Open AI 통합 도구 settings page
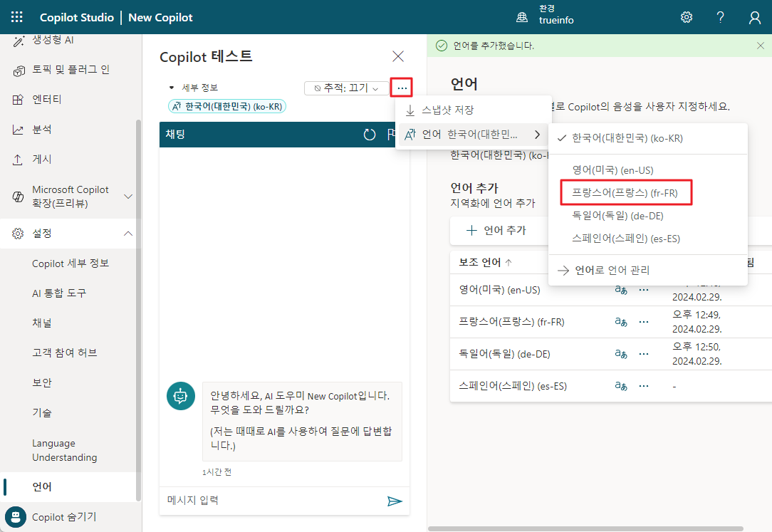The height and width of the screenshot is (532, 772). pos(58,293)
